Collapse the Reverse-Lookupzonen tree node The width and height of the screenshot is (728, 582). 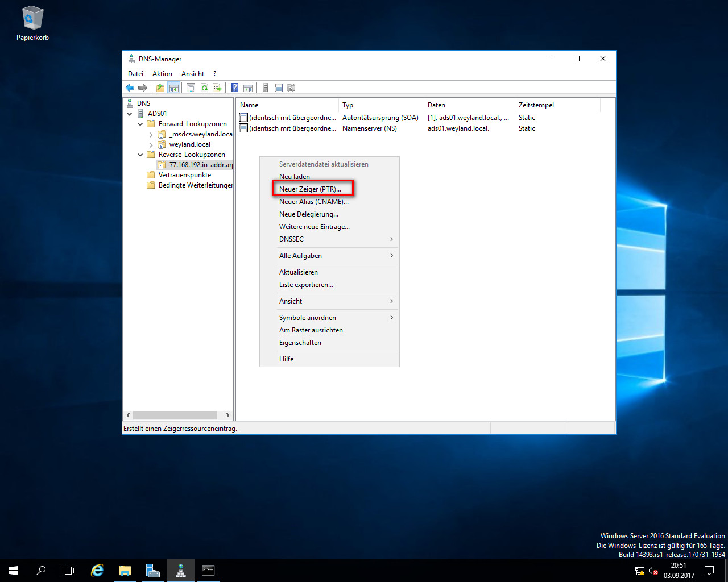(x=140, y=155)
